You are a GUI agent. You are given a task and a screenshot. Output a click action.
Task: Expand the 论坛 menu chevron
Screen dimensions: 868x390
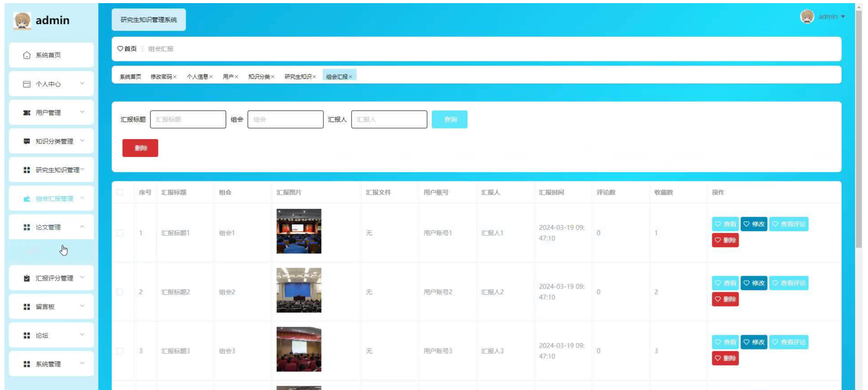click(82, 335)
